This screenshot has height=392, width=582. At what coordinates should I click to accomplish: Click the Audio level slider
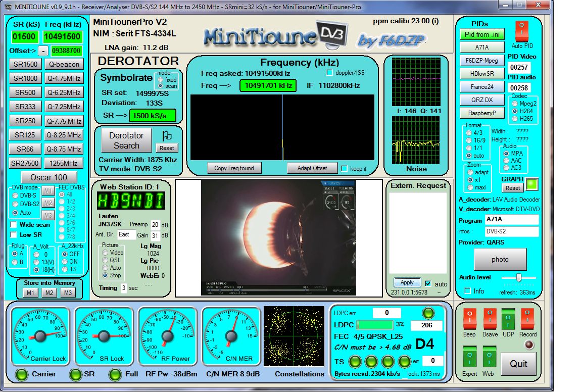(x=518, y=277)
